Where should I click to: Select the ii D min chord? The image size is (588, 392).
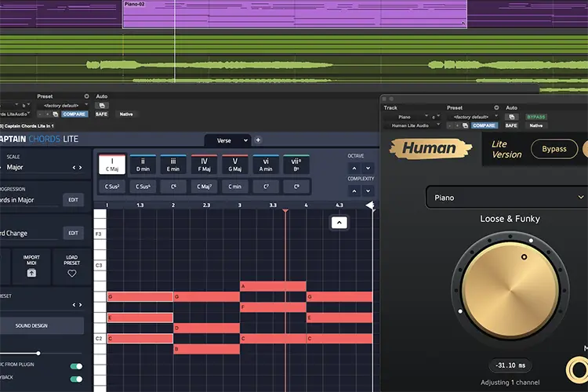pos(143,165)
